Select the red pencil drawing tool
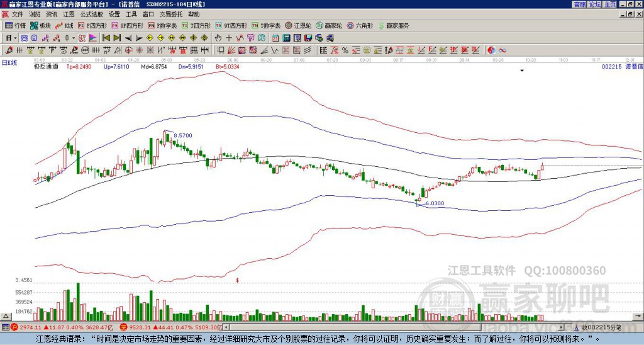The image size is (644, 345). pos(8,50)
